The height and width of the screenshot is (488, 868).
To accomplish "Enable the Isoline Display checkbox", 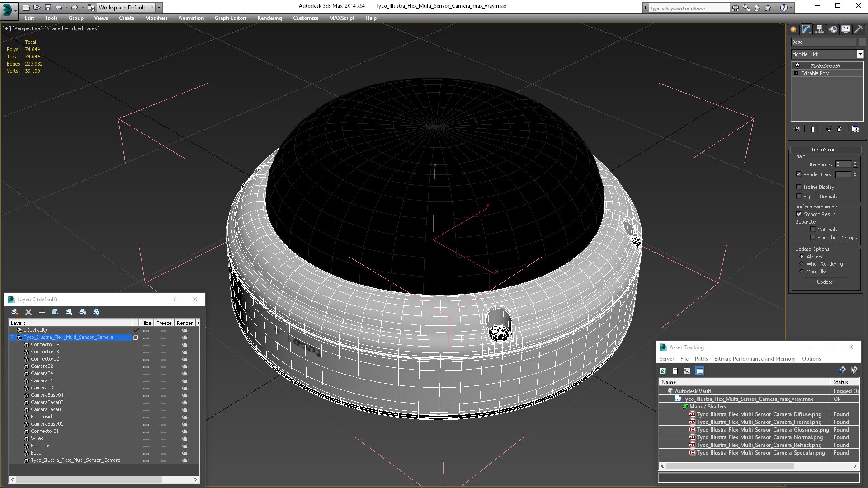I will [x=798, y=187].
